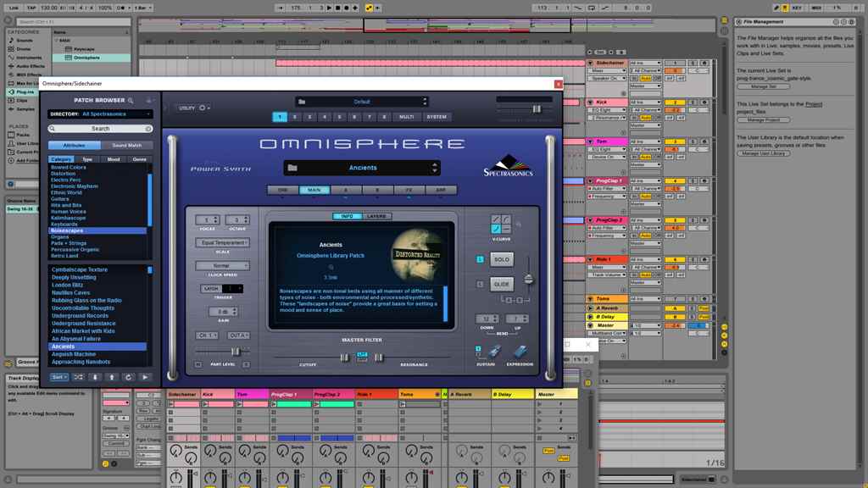
Task: Refresh the patch browser list
Action: [x=129, y=377]
